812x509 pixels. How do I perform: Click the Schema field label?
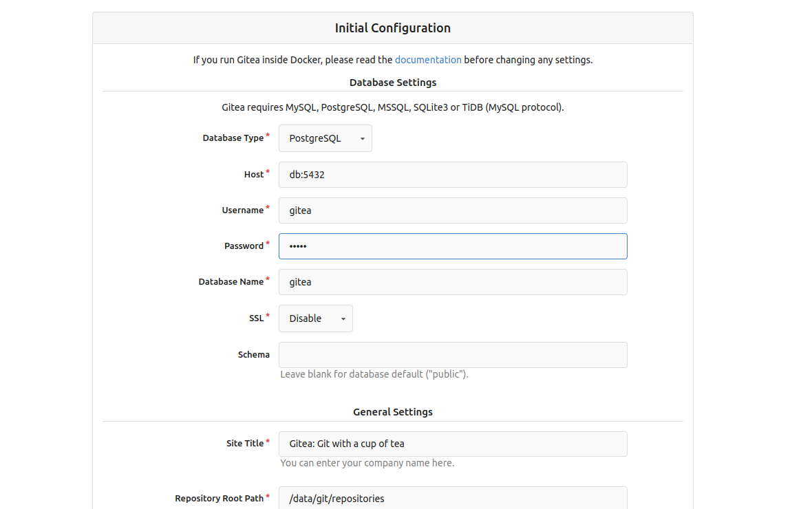tap(253, 355)
